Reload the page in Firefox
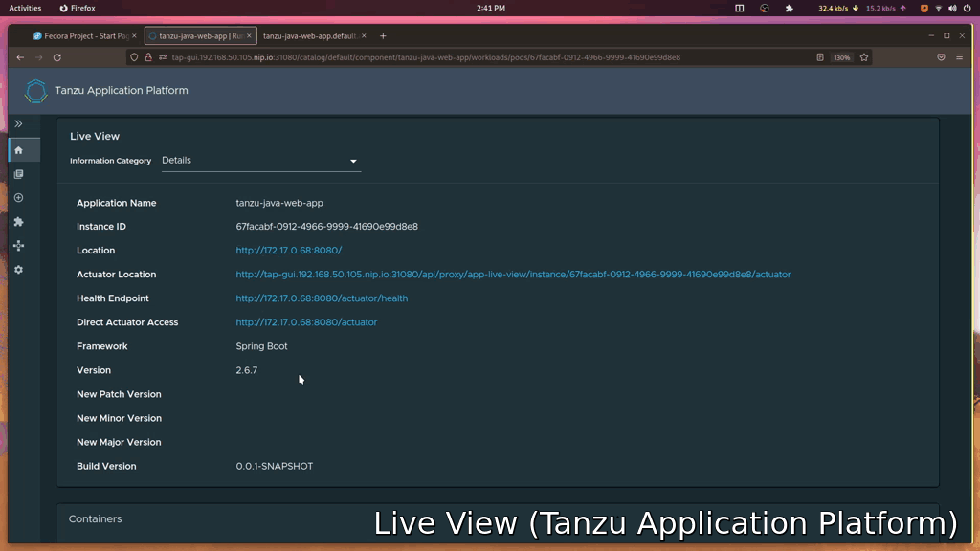980x551 pixels. pyautogui.click(x=57, y=57)
